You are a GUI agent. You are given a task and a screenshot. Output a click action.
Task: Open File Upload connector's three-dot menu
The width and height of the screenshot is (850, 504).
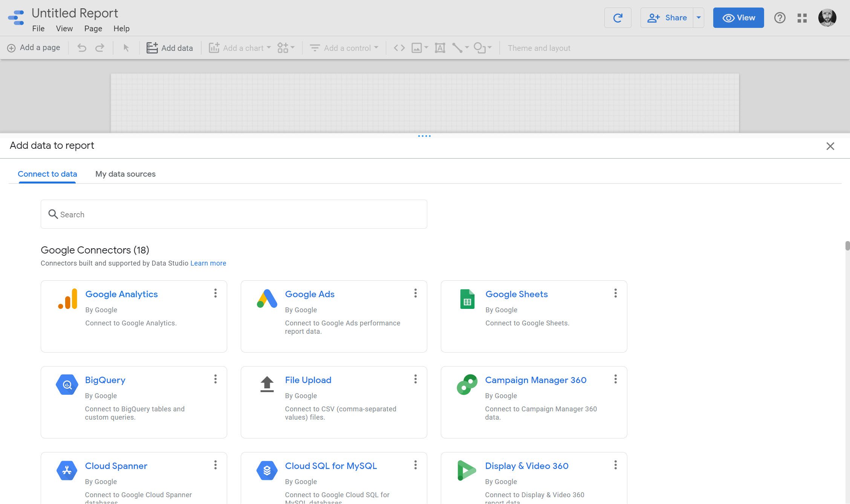(x=416, y=379)
